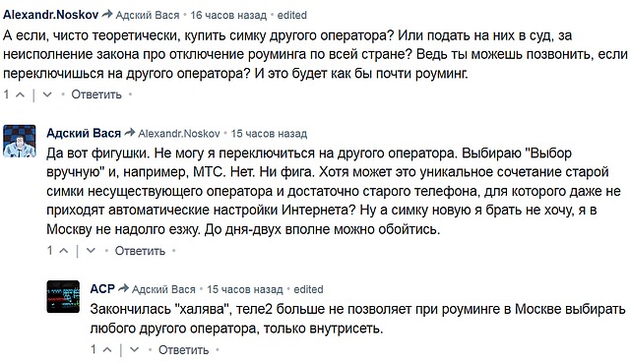Upvote ACP's comment about теле2
The image size is (630, 364).
[107, 350]
